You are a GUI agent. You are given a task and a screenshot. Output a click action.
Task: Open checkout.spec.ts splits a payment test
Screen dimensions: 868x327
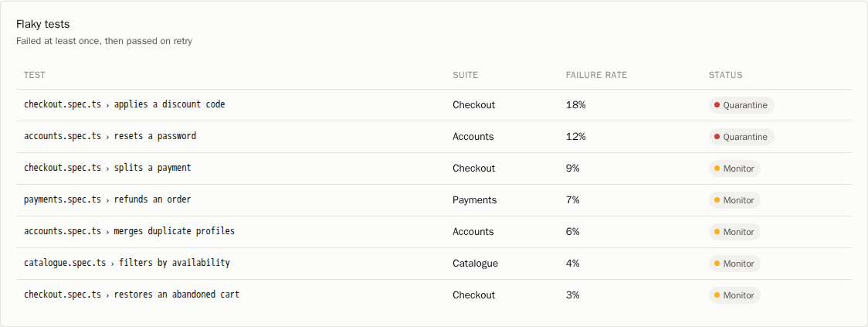[107, 168]
